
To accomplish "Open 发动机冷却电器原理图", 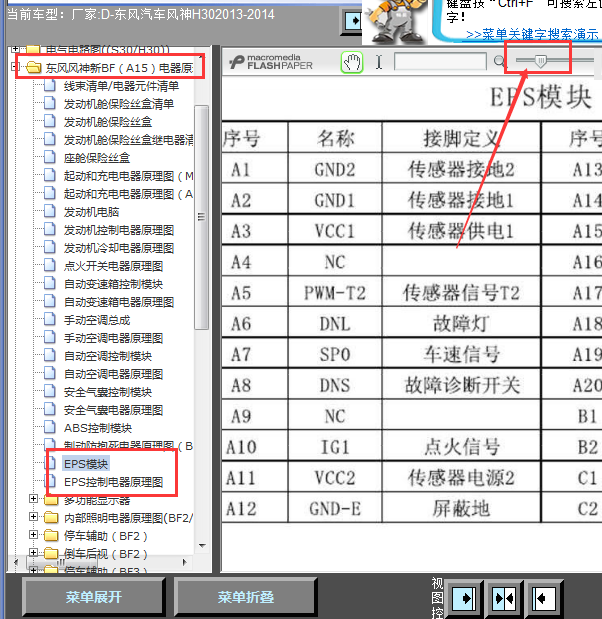I will click(119, 248).
